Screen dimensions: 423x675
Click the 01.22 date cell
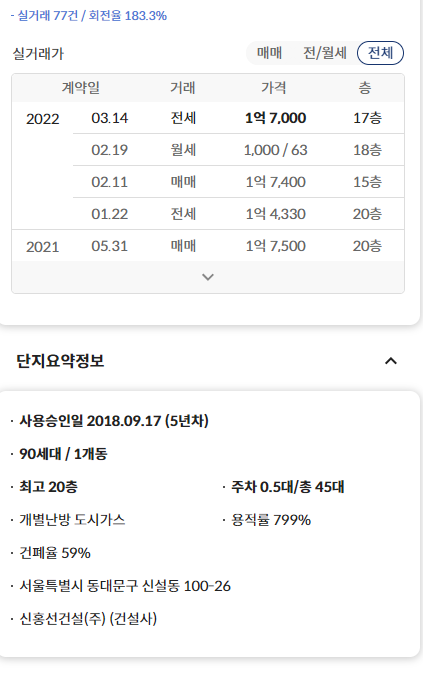pos(110,214)
